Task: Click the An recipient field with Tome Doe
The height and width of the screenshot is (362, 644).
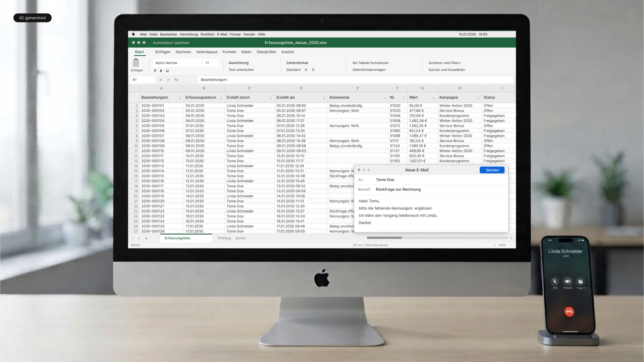Action: tap(431, 180)
